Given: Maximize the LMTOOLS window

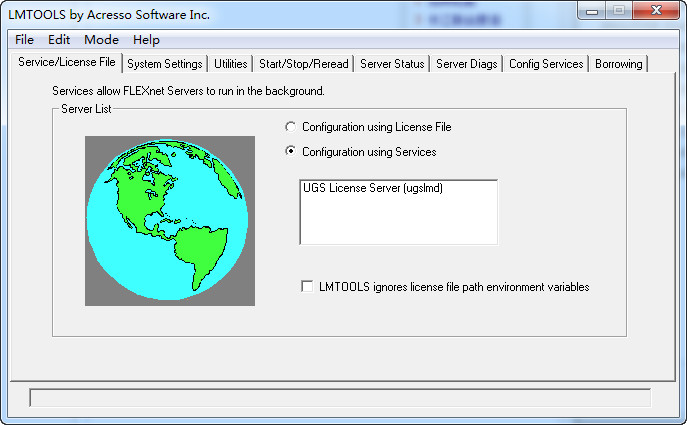Looking at the screenshot, I should pyautogui.click(x=619, y=11).
